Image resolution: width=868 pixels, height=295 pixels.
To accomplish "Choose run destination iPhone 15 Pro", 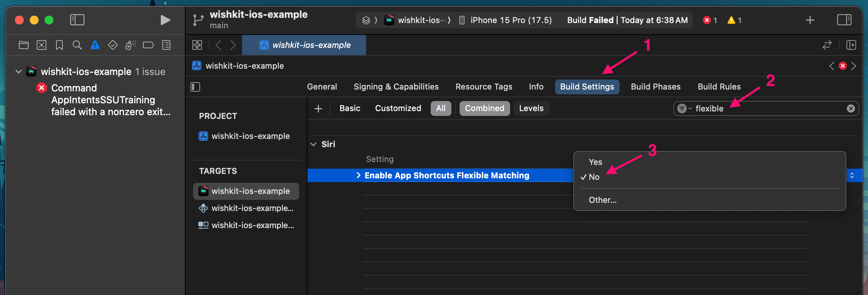I will 505,20.
